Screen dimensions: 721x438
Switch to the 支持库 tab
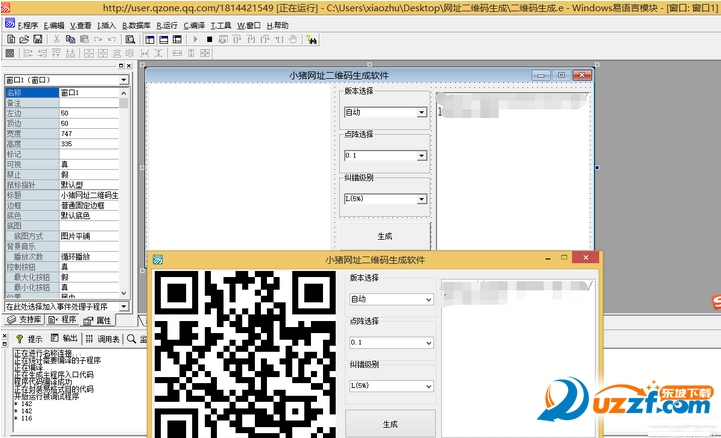point(24,319)
